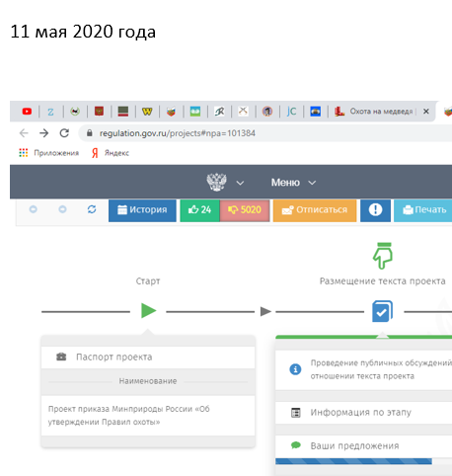The width and height of the screenshot is (452, 476).
Task: Open Проведение публичных обсуждений item
Action: (363, 369)
